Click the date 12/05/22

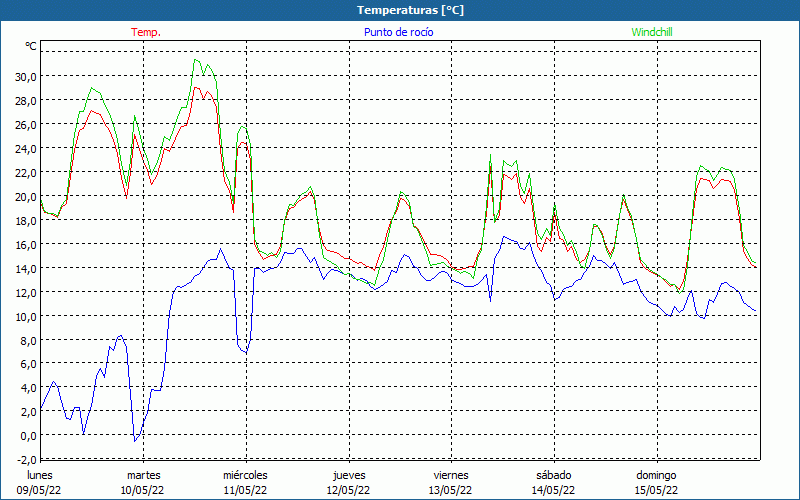point(348,490)
